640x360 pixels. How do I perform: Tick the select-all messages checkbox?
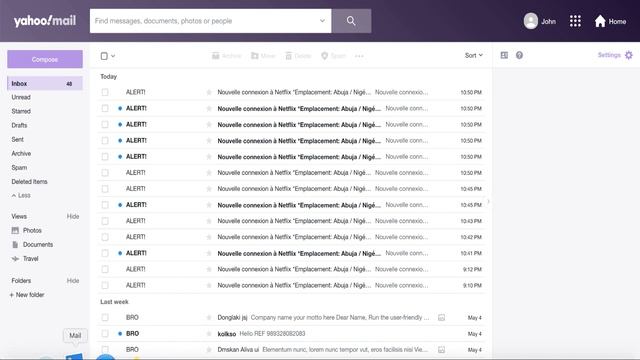pos(104,56)
